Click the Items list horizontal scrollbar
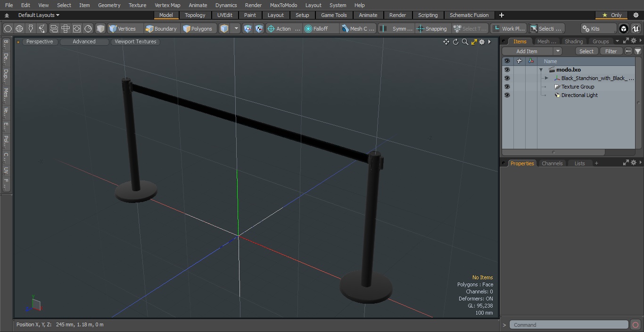This screenshot has height=332, width=644. [x=553, y=152]
